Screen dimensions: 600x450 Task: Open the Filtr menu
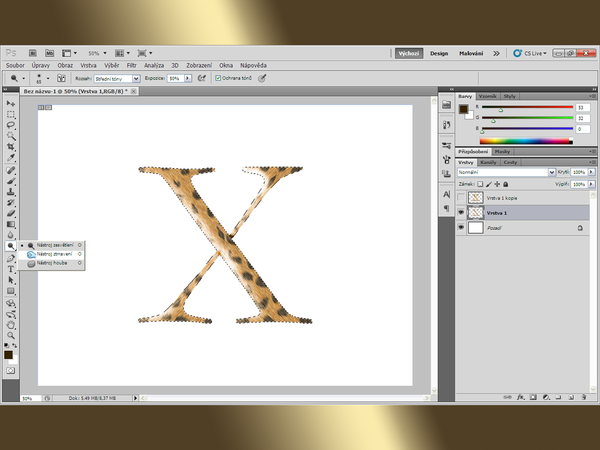point(131,64)
